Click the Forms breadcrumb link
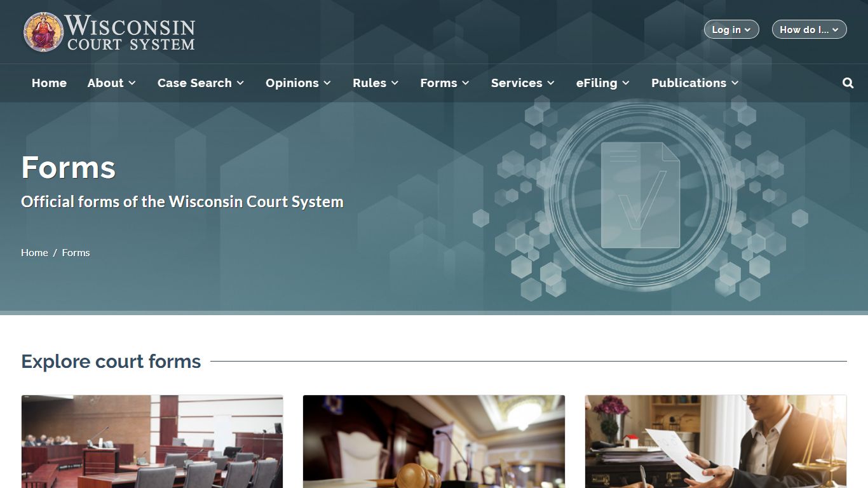The image size is (868, 488). click(x=76, y=253)
